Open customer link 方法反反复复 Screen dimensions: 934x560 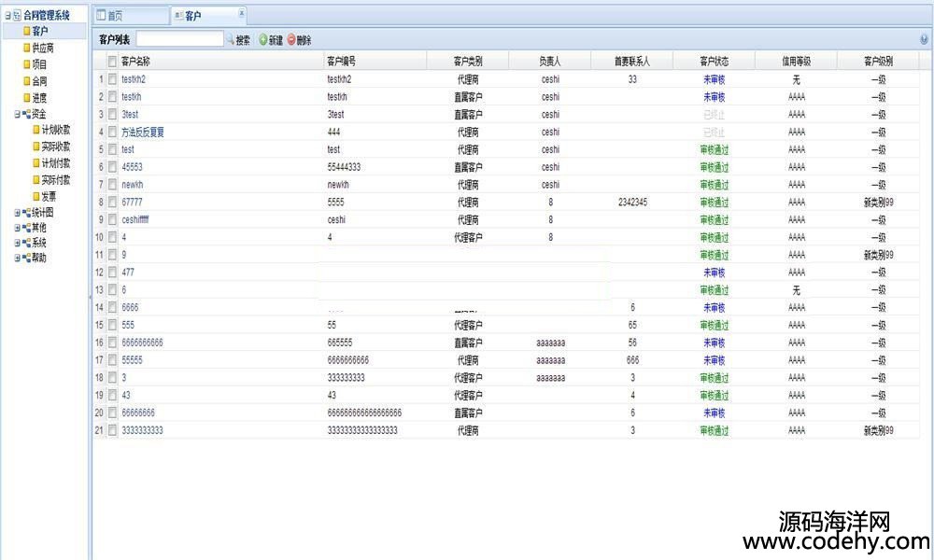tap(143, 133)
